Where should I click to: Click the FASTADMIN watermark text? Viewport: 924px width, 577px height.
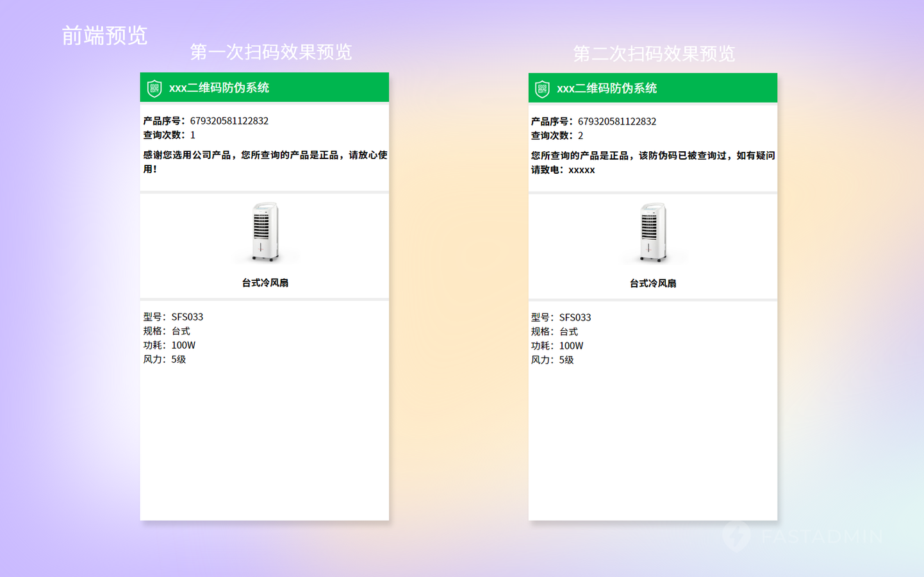(822, 536)
